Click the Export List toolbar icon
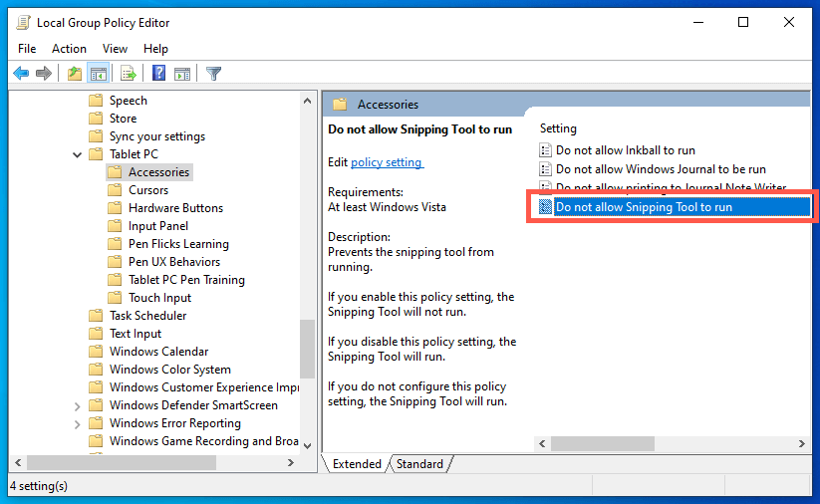Image resolution: width=820 pixels, height=504 pixels. [x=129, y=73]
